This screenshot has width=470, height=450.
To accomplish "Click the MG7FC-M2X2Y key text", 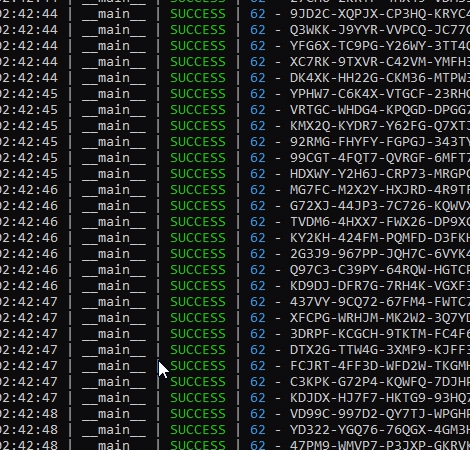I will [380, 190].
